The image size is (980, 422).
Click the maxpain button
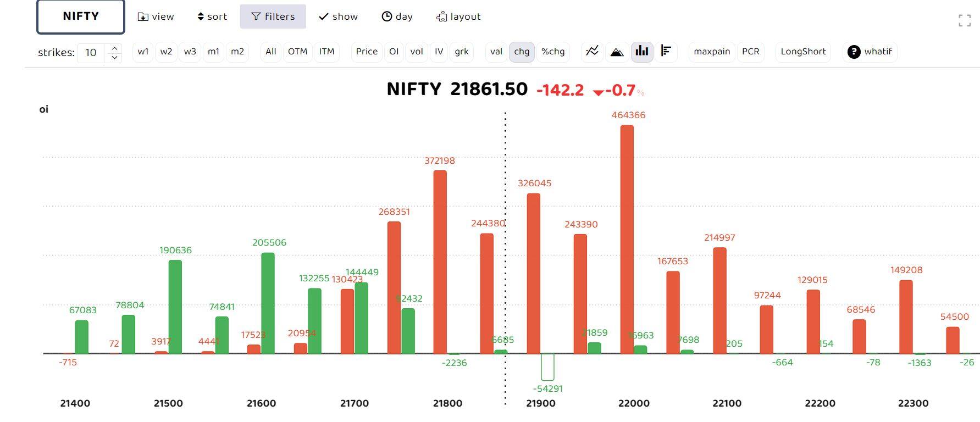(712, 52)
